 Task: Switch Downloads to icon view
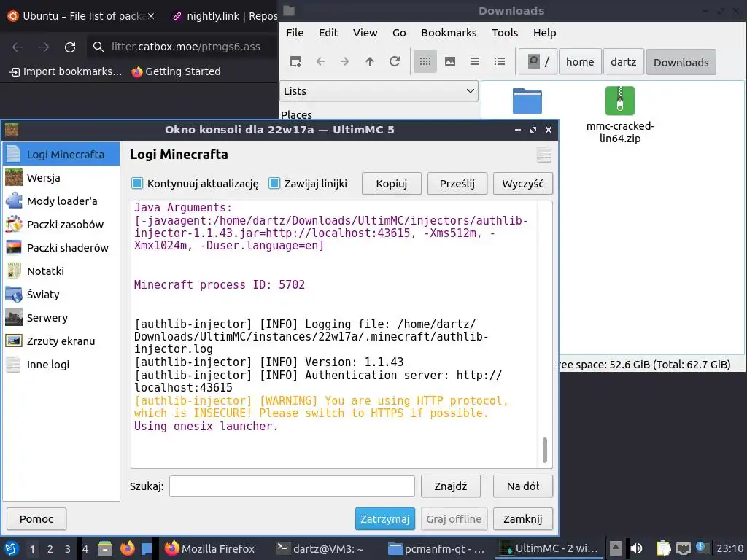point(425,61)
